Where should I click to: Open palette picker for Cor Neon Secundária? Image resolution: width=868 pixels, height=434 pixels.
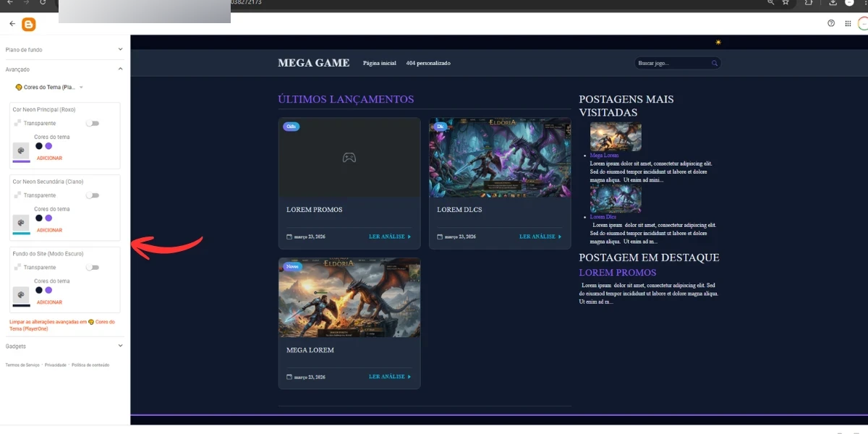pyautogui.click(x=21, y=223)
